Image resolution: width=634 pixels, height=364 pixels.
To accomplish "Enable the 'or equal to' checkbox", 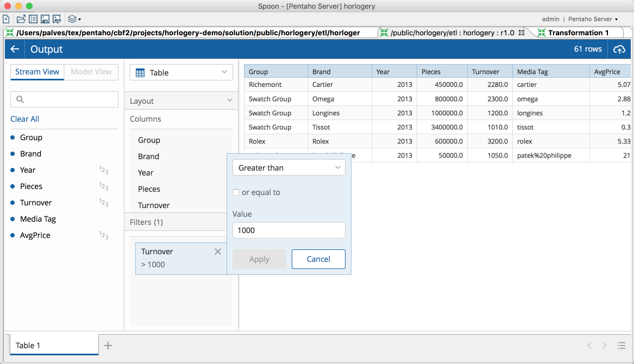I will 236,192.
